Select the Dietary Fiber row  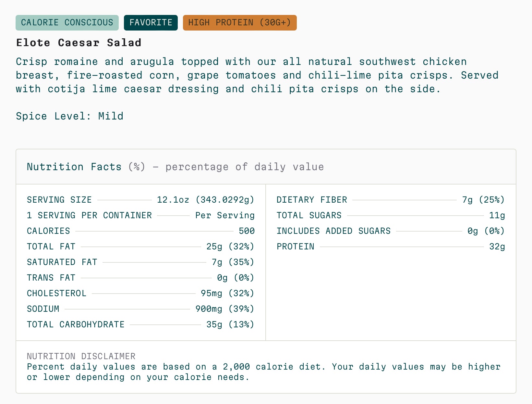(391, 200)
